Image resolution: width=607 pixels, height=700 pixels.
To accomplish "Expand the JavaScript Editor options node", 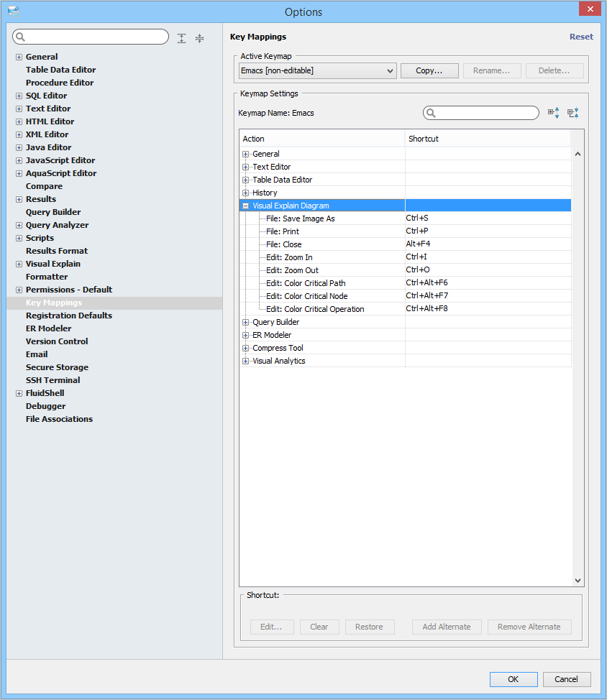I will pyautogui.click(x=19, y=161).
